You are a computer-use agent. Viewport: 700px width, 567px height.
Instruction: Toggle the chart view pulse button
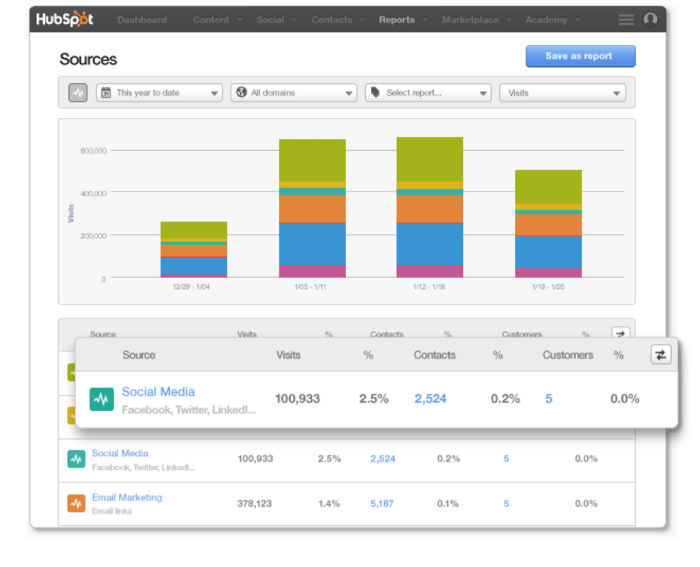(78, 93)
